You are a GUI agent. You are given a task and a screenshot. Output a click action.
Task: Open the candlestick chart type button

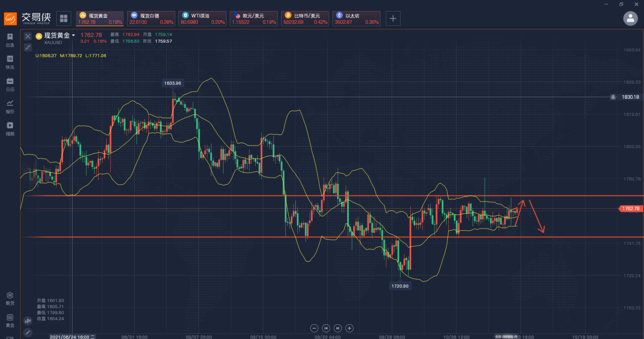[x=28, y=321]
